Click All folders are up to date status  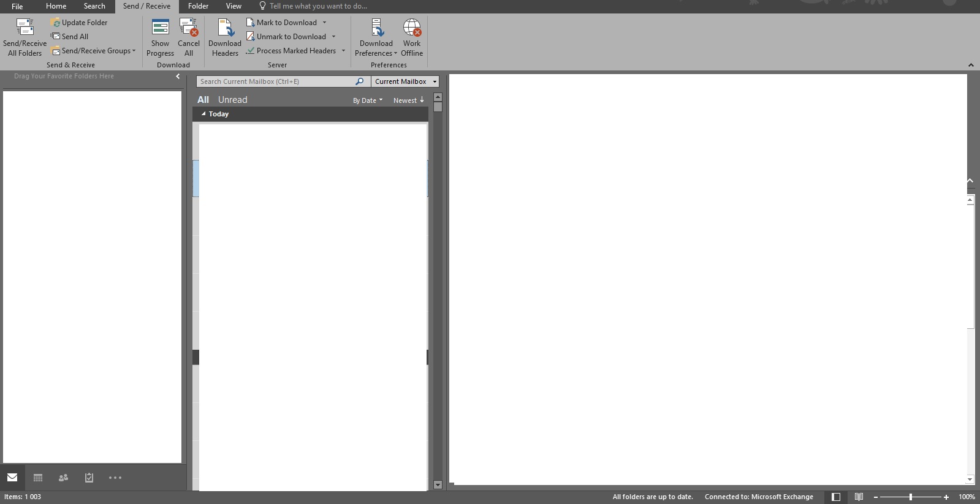point(653,497)
